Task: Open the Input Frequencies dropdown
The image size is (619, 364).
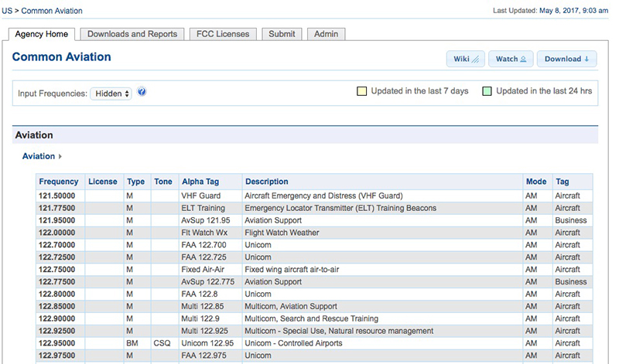Action: click(x=111, y=94)
